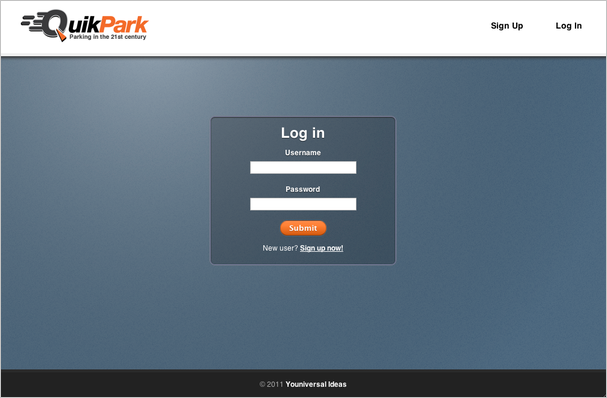607x398 pixels.
Task: Click the orange Submit button
Action: tap(303, 228)
